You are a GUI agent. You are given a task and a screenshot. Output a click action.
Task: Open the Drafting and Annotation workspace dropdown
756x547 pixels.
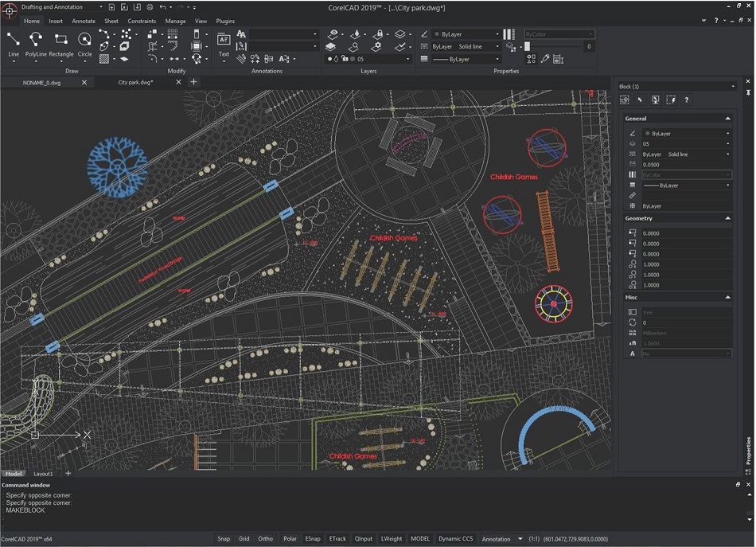[x=61, y=7]
